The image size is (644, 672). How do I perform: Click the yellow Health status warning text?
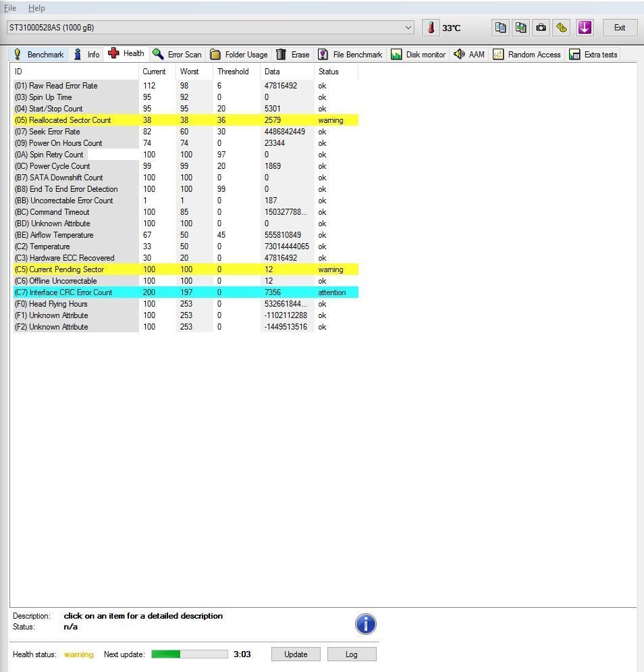point(78,654)
